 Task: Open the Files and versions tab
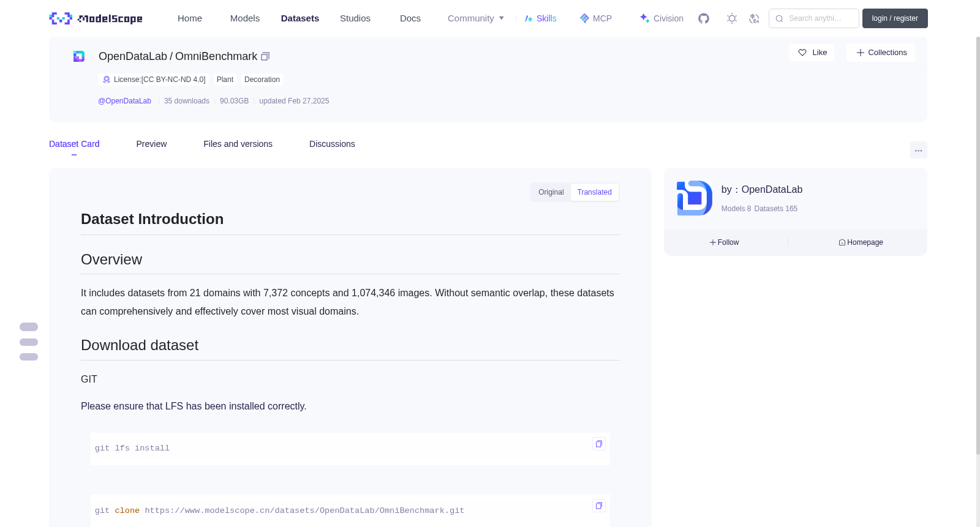coord(238,144)
